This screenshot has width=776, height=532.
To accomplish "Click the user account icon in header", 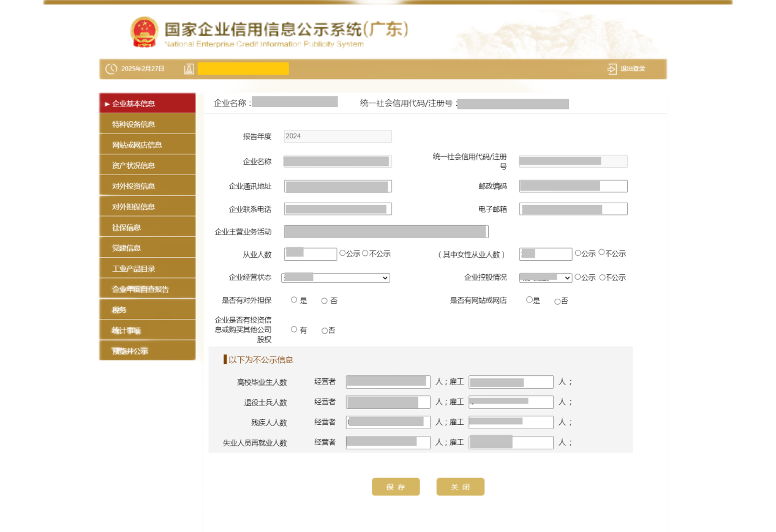I will click(189, 69).
